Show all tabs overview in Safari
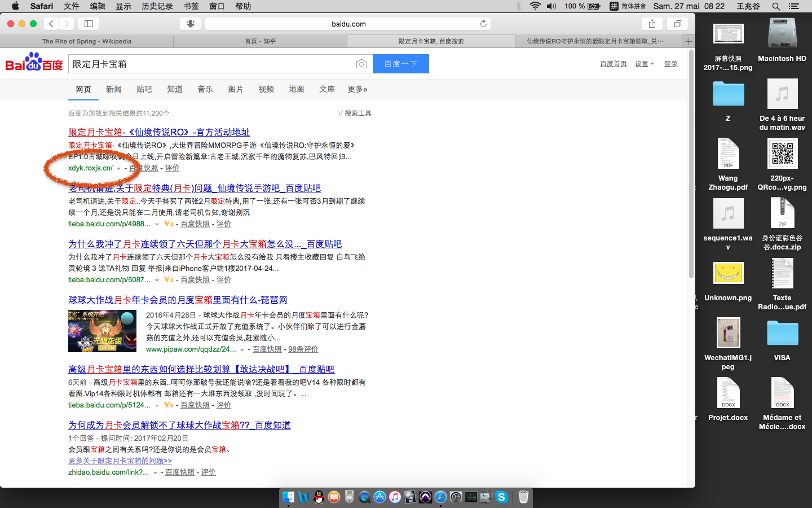 678,24
